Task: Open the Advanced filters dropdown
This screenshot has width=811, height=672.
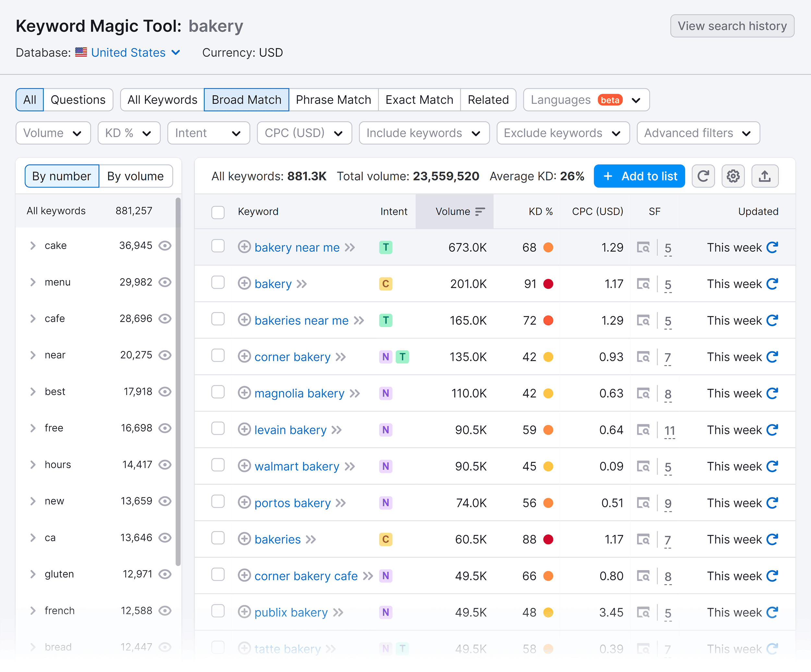Action: (x=697, y=133)
